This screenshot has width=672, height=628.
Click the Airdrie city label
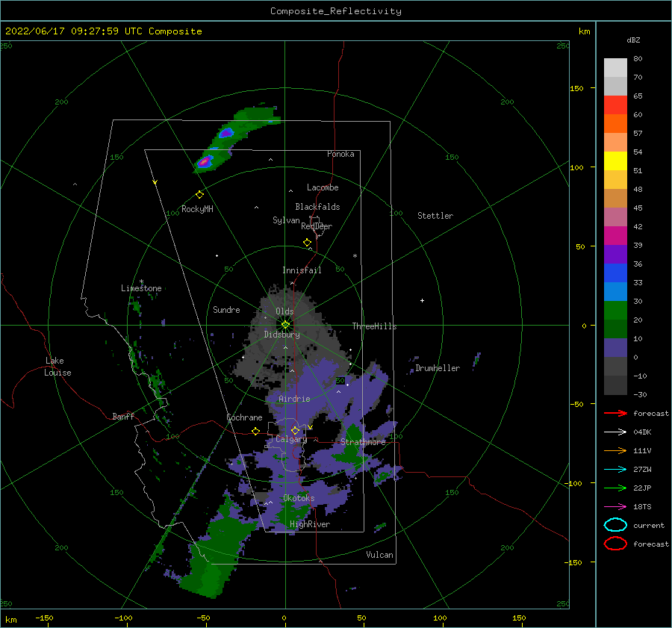[x=294, y=399]
